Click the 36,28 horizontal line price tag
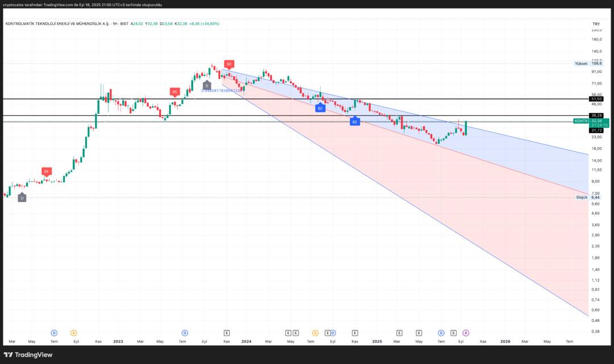 (x=596, y=116)
